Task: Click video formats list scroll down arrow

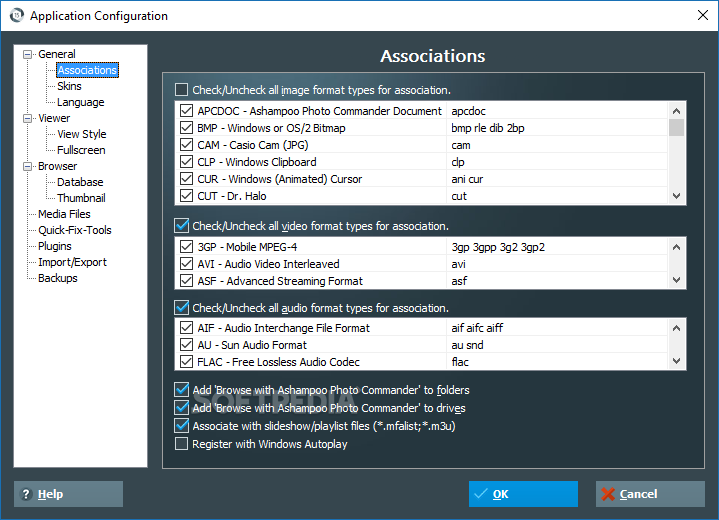Action: (676, 280)
